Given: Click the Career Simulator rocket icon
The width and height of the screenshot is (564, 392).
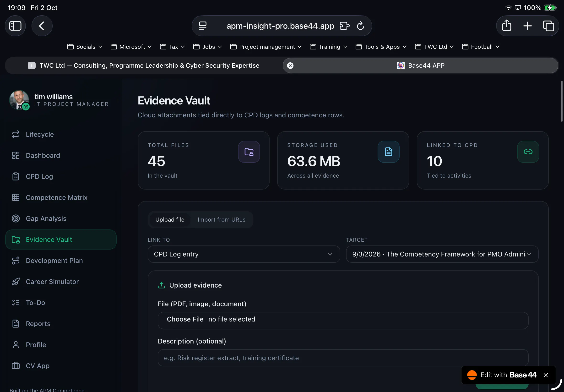Looking at the screenshot, I should pos(16,282).
